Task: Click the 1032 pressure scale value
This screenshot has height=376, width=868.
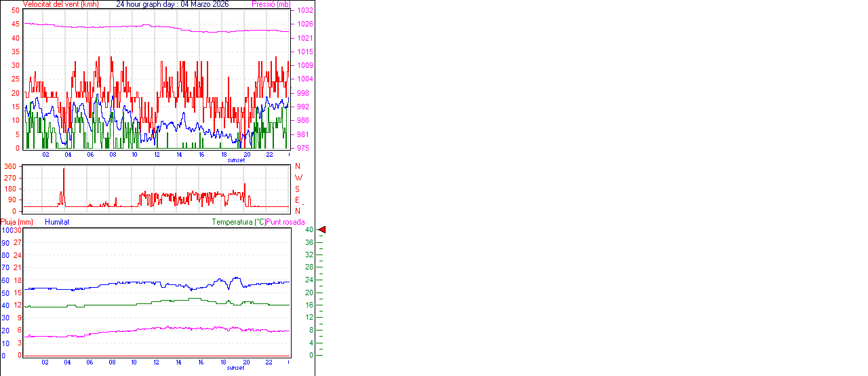Action: (304, 11)
